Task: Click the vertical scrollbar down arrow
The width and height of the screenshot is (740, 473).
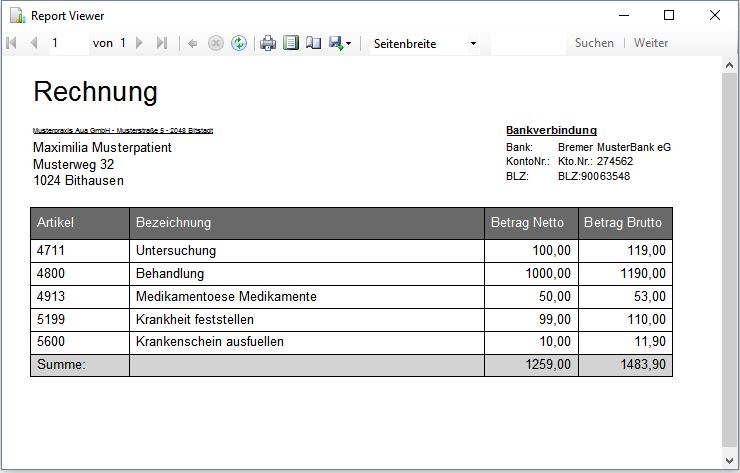Action: 730,463
